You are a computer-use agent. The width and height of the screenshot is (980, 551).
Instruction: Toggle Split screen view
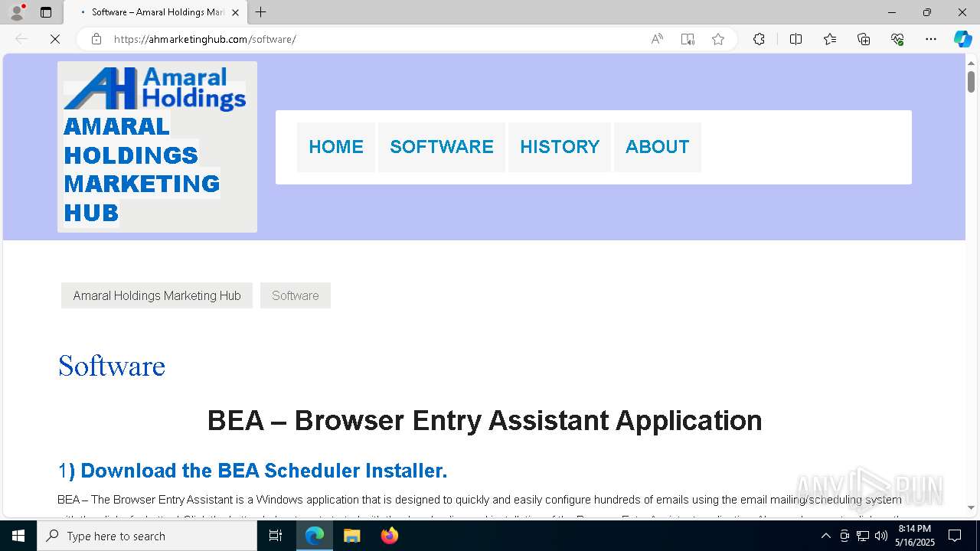click(x=795, y=39)
